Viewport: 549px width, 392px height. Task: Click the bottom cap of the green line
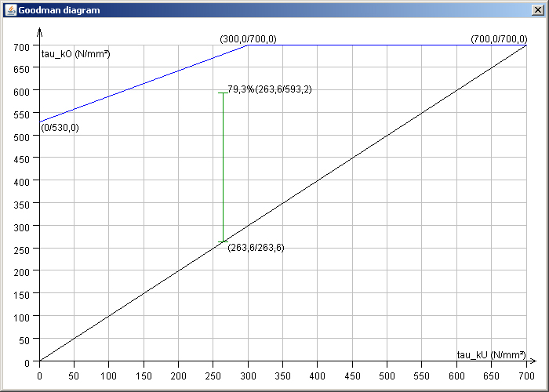[223, 241]
